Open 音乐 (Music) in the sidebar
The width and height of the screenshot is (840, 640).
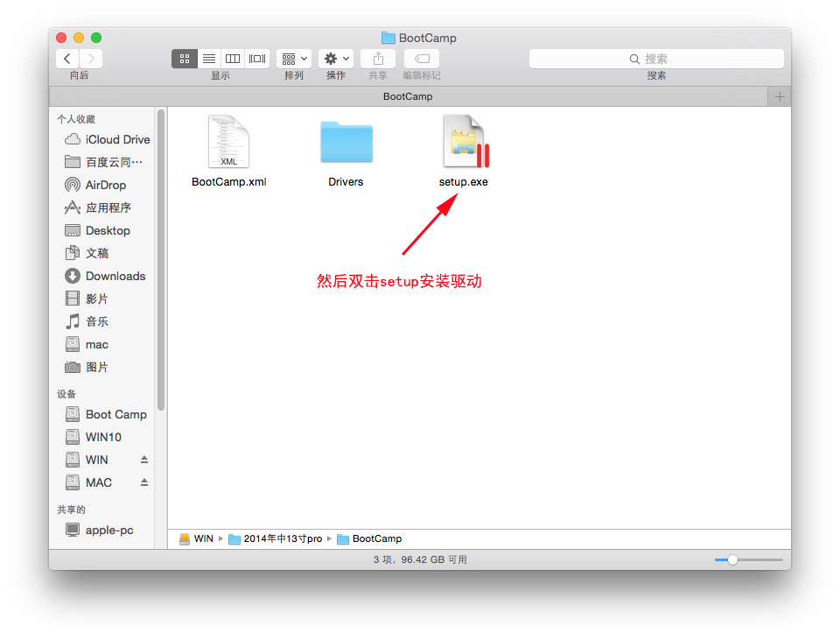click(x=87, y=321)
